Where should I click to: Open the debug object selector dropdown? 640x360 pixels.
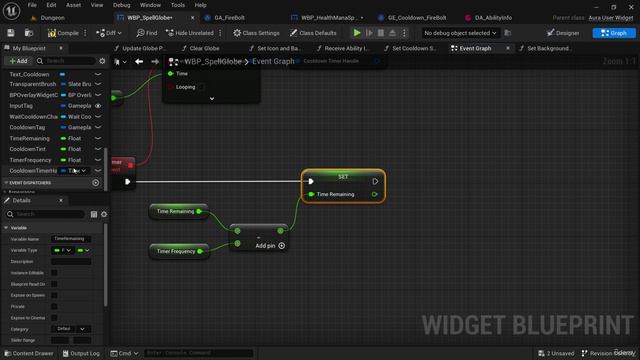click(460, 33)
